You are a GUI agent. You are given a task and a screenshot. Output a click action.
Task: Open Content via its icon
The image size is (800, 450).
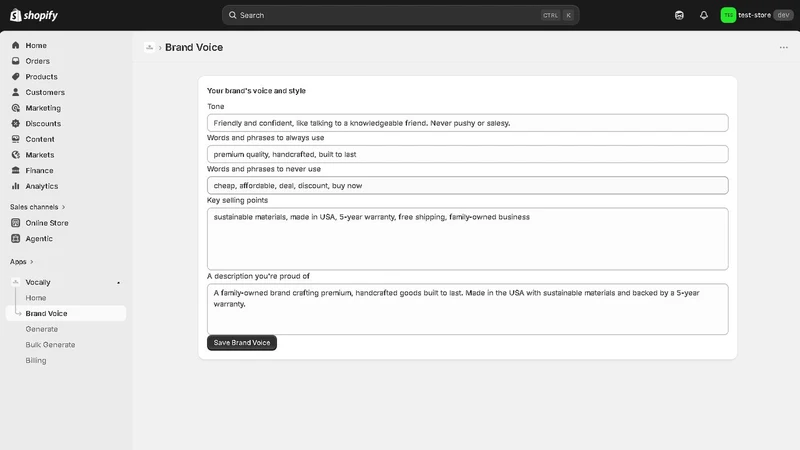point(15,139)
